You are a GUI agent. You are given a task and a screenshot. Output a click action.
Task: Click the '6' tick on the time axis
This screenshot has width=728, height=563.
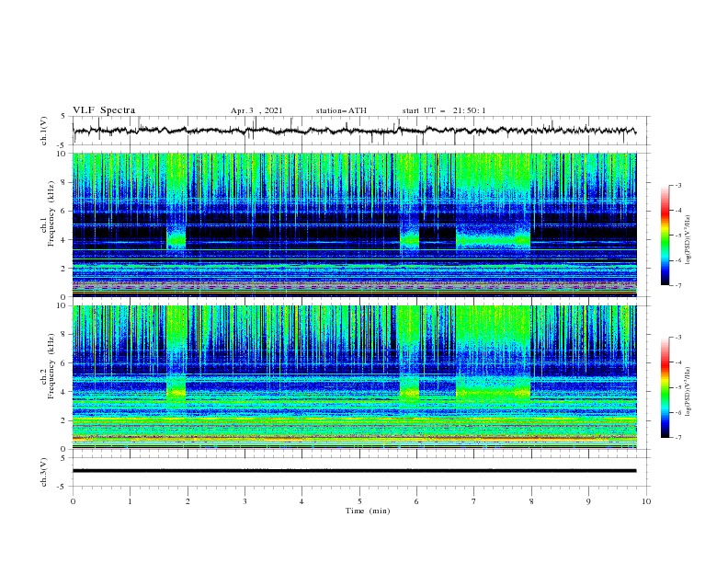point(416,501)
